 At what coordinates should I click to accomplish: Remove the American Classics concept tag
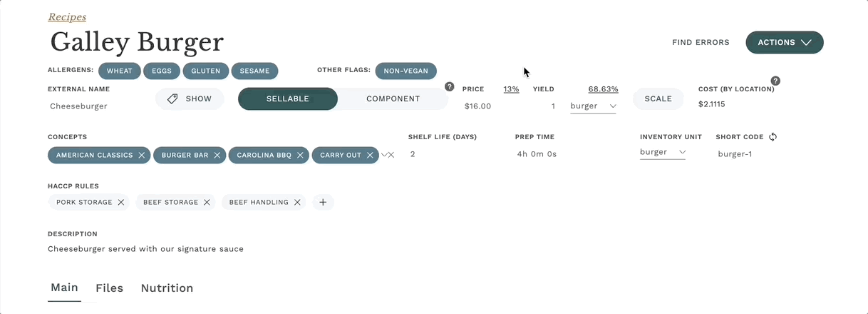(x=142, y=155)
